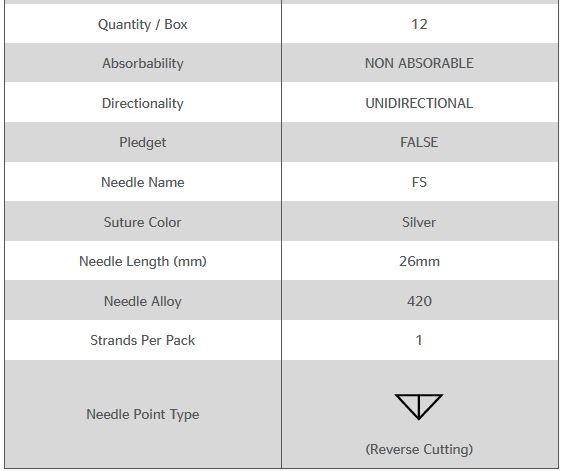This screenshot has height=471, width=563.
Task: Select the Strands Per Pack label
Action: pyautogui.click(x=143, y=340)
